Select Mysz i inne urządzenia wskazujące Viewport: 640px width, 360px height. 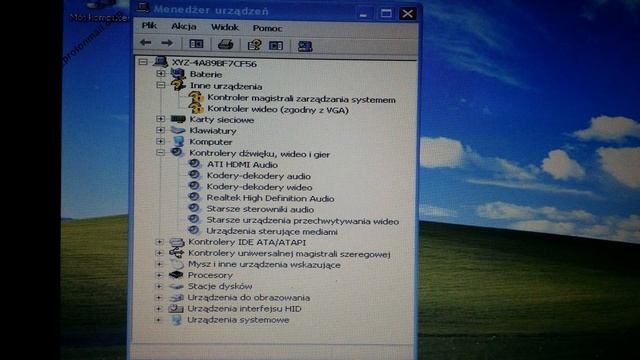pyautogui.click(x=264, y=264)
